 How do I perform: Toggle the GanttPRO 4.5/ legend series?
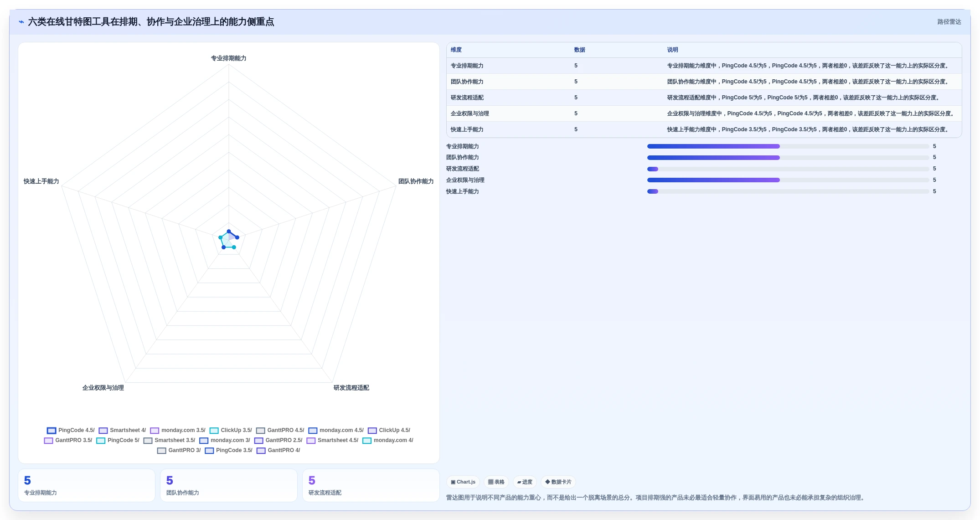pyautogui.click(x=280, y=430)
